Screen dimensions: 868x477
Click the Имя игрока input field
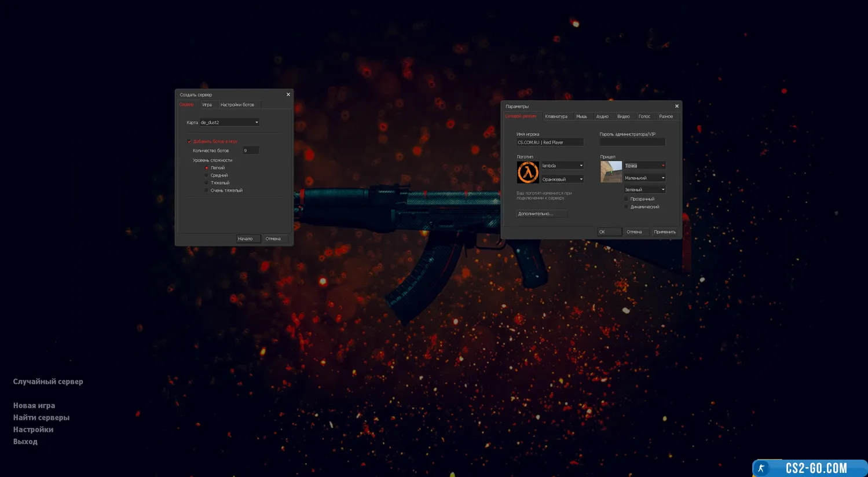550,142
